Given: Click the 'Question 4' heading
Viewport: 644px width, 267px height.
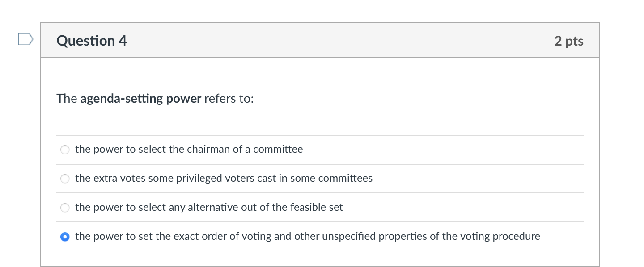Looking at the screenshot, I should [x=92, y=41].
